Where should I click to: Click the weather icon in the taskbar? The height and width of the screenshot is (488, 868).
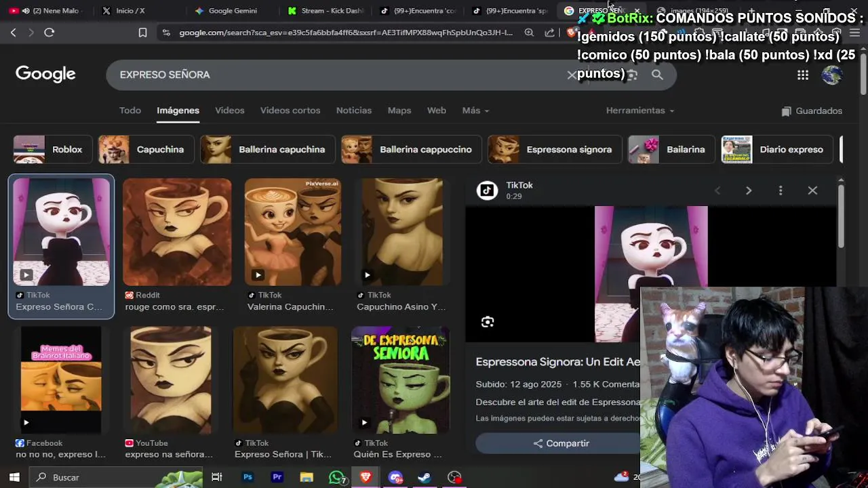click(621, 476)
